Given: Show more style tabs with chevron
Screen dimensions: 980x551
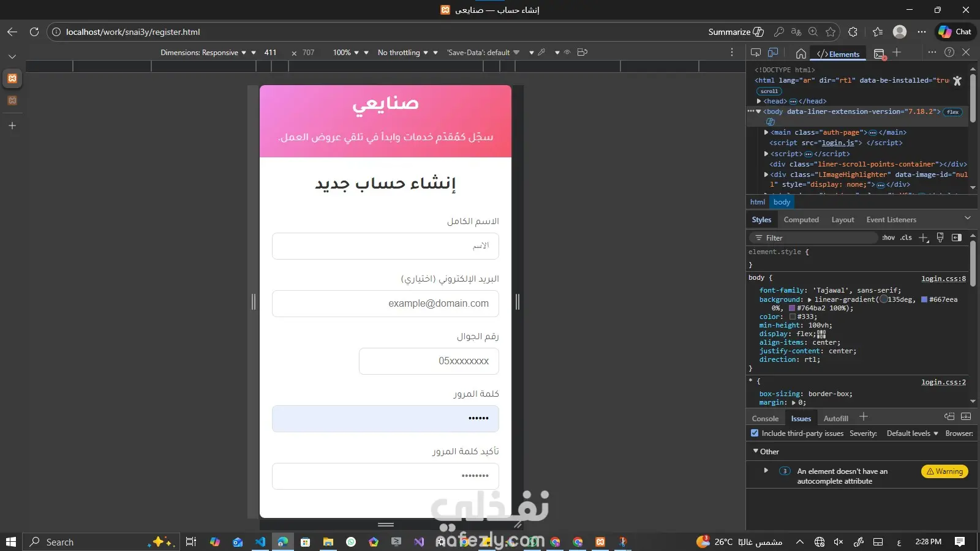Looking at the screenshot, I should pos(968,218).
